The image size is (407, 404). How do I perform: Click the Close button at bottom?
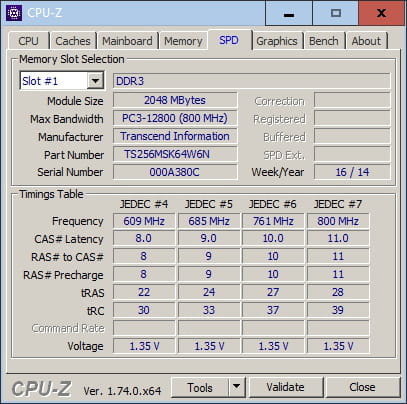[x=362, y=387]
